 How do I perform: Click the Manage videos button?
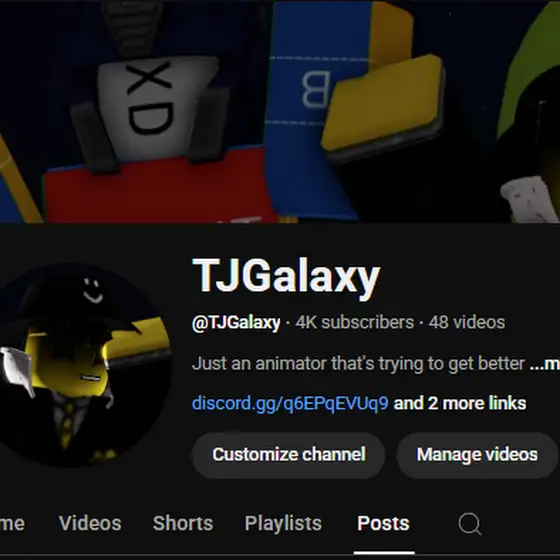477,455
